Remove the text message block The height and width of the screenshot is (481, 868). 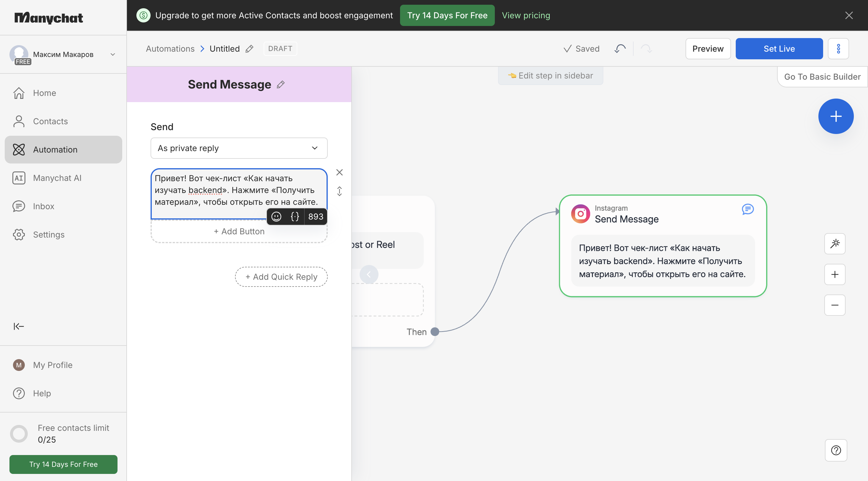339,172
